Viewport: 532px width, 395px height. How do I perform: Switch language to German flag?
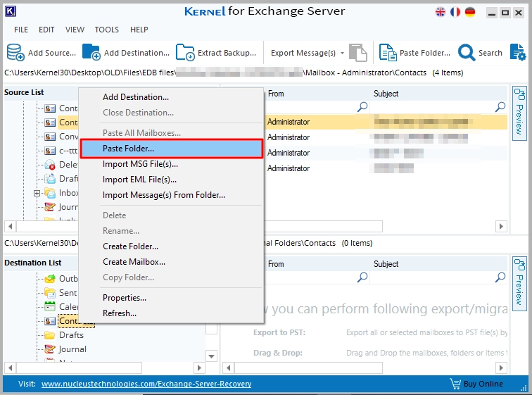(470, 13)
